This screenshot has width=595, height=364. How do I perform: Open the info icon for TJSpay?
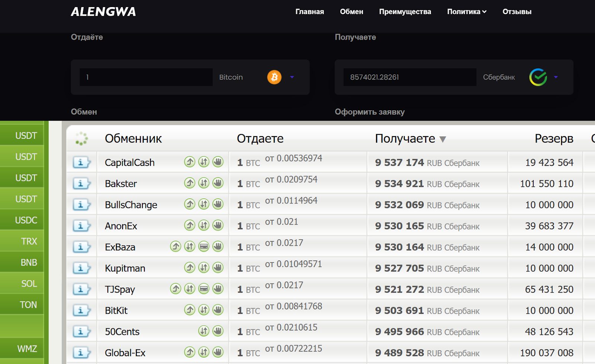(81, 289)
